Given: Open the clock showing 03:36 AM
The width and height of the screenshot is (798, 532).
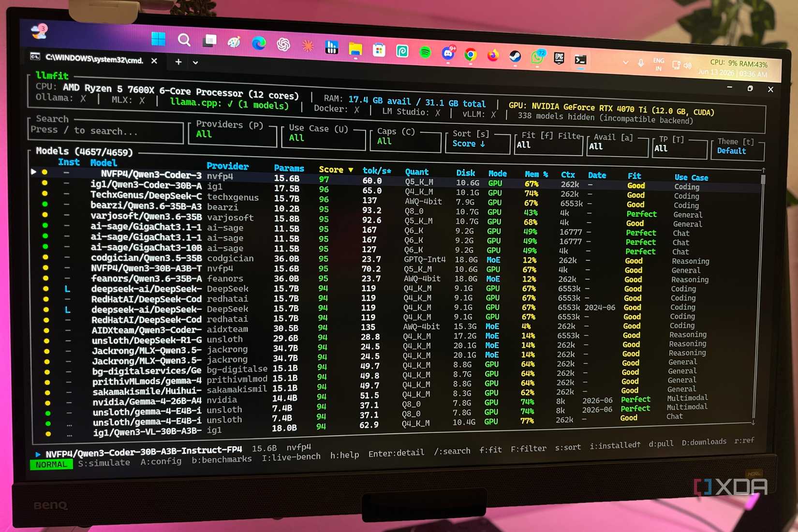Looking at the screenshot, I should (732, 73).
